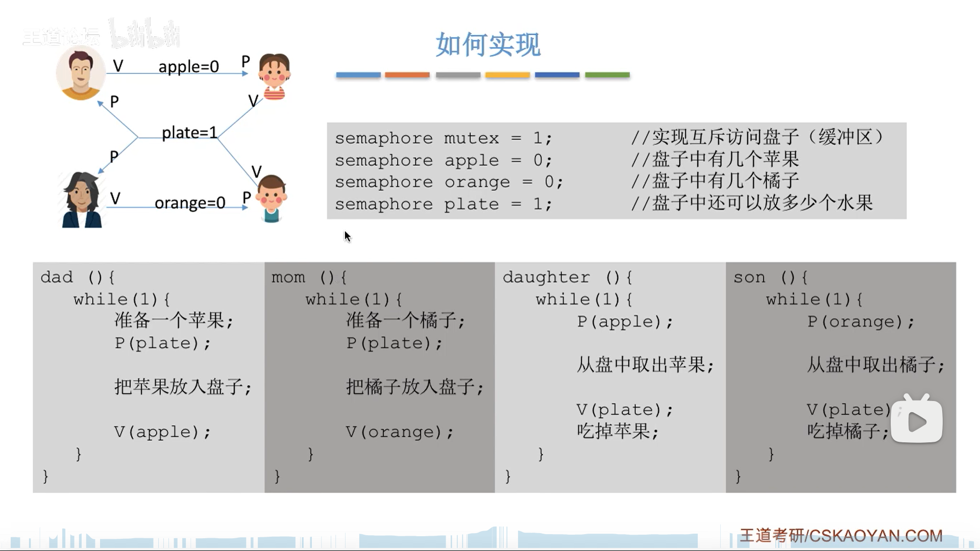
Task: Click the daughter avatar in the diagram
Action: tap(274, 77)
